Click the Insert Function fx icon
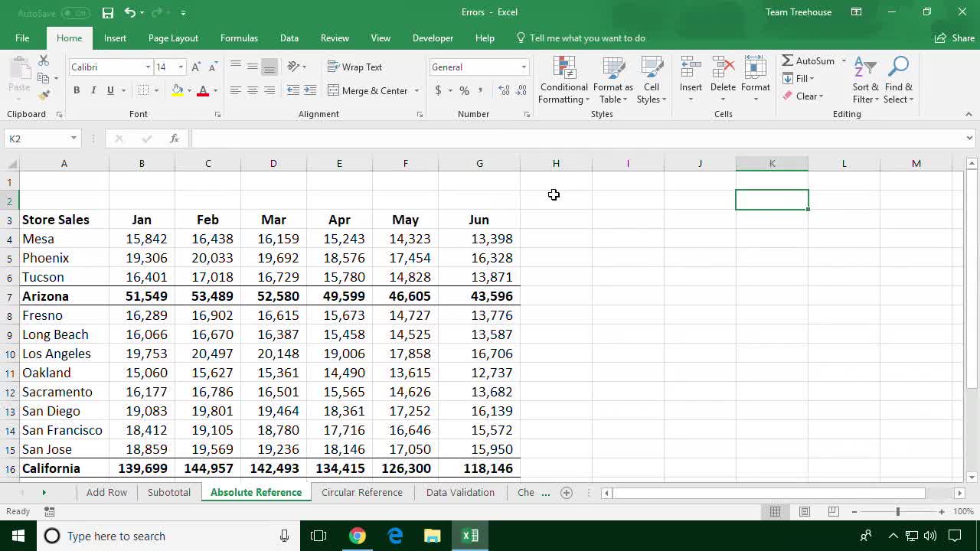This screenshot has height=551, width=980. click(x=175, y=139)
